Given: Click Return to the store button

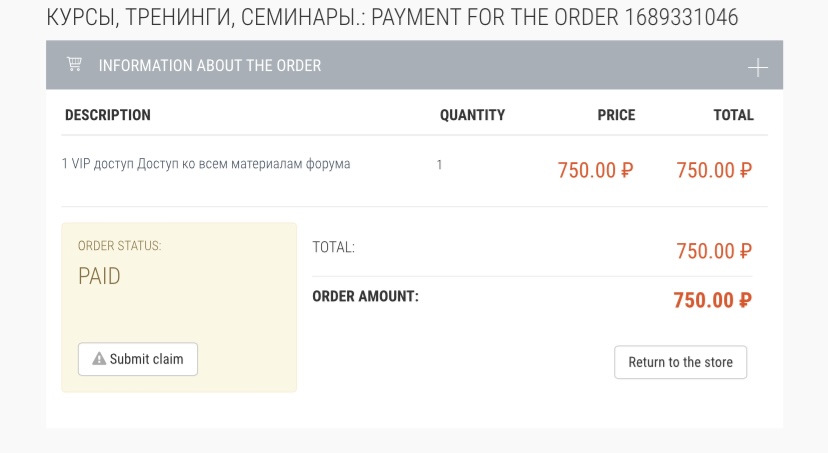Looking at the screenshot, I should 680,362.
